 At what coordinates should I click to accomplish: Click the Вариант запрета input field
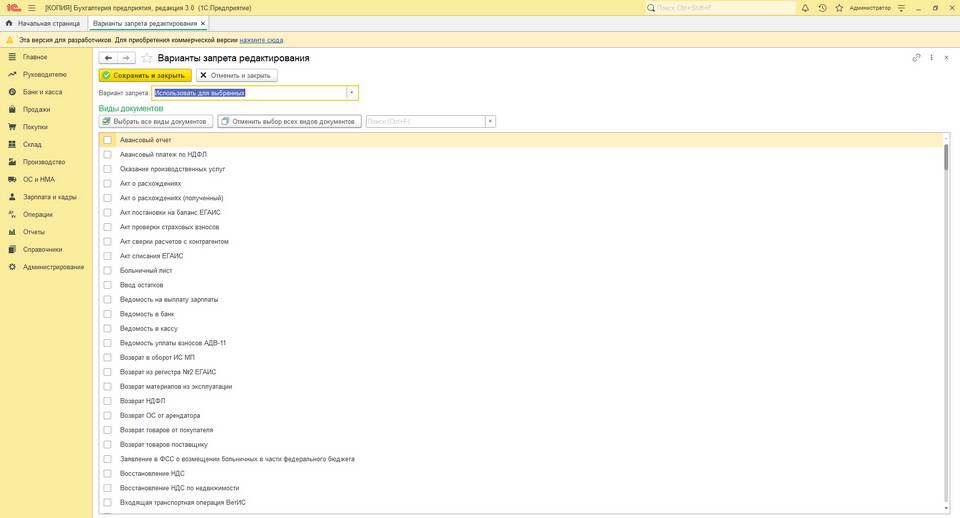pos(249,93)
